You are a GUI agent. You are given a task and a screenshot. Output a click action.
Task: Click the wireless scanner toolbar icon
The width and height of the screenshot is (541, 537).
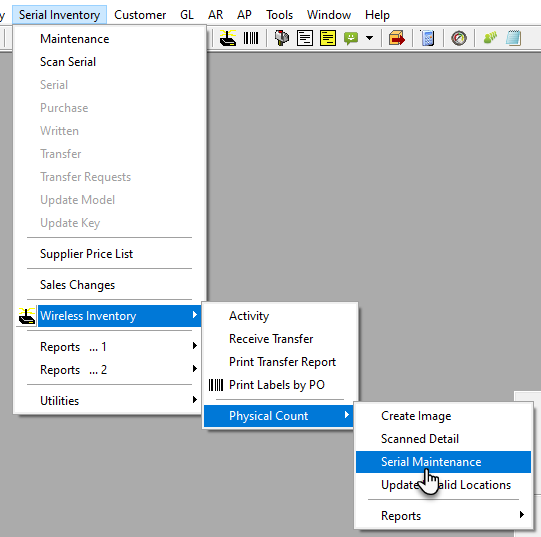[228, 38]
